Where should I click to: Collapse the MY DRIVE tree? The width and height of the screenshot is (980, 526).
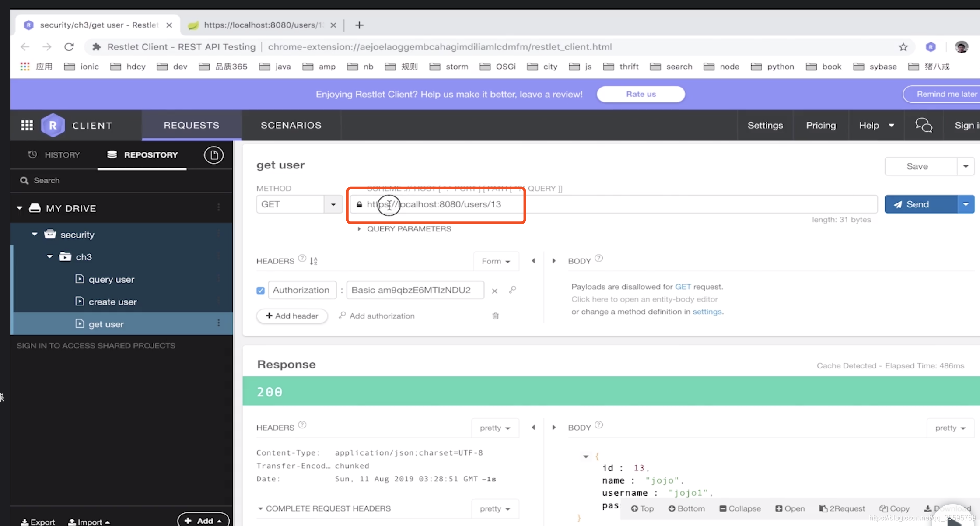[19, 208]
